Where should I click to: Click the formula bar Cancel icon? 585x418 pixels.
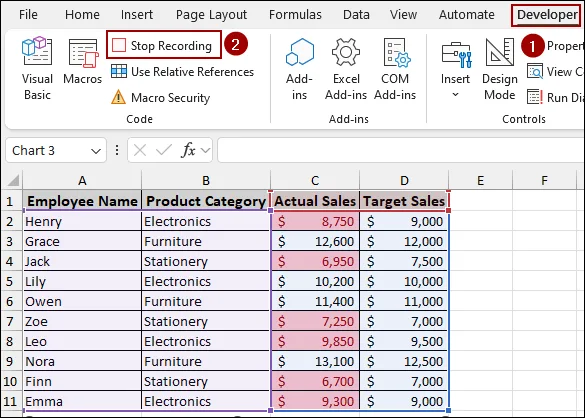click(x=140, y=150)
